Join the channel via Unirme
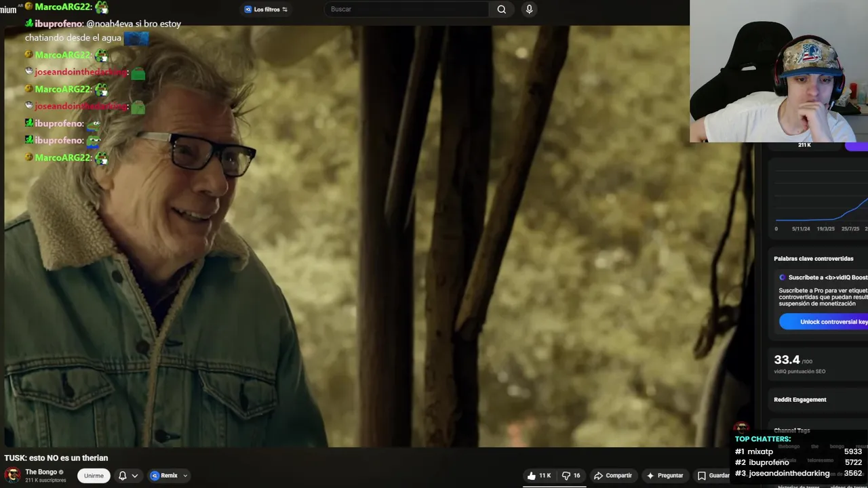The height and width of the screenshot is (488, 868). click(x=94, y=476)
